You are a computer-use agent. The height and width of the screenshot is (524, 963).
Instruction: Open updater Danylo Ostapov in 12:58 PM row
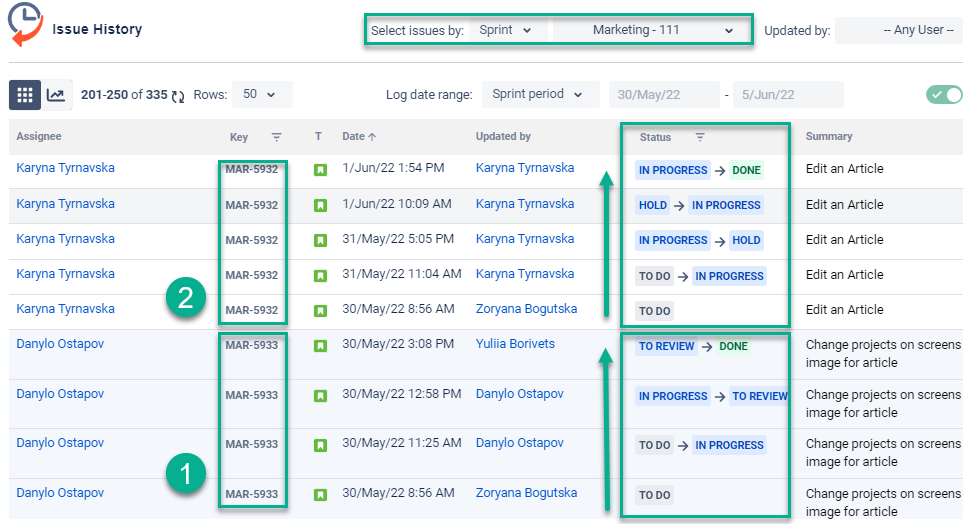[520, 394]
